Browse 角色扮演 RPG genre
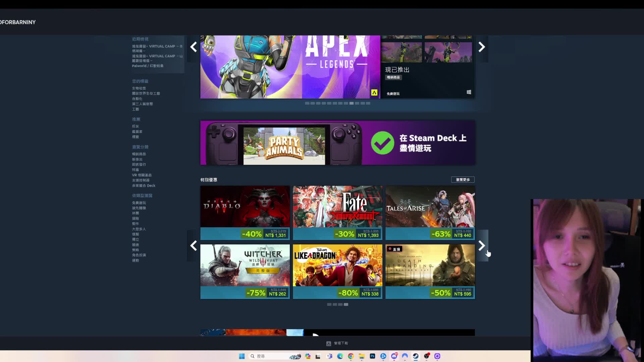This screenshot has width=644, height=362. click(x=139, y=255)
